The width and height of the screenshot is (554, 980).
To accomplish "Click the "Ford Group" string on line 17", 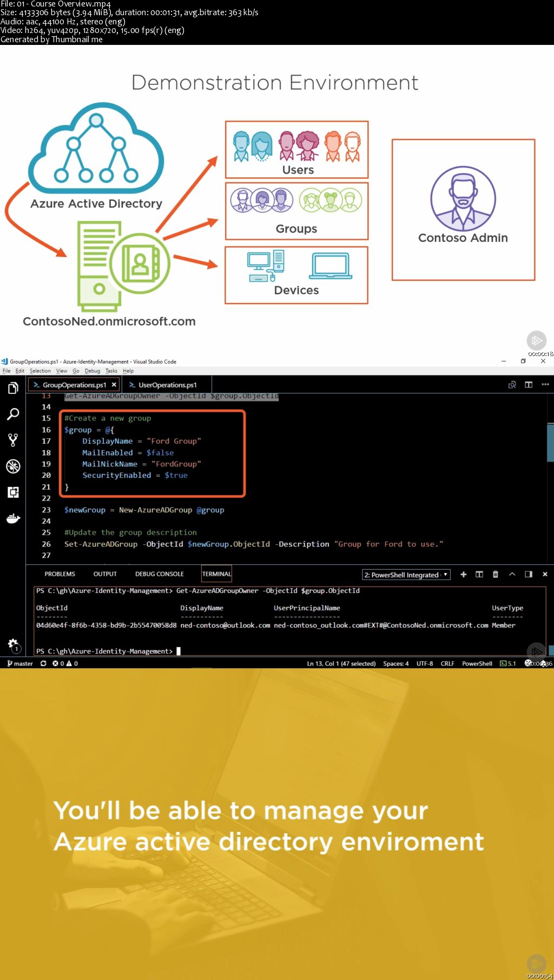I will pos(174,441).
